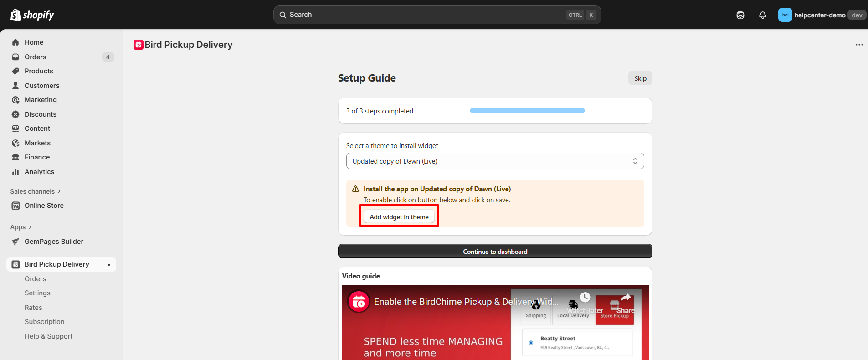Screen dimensions: 868x360
Task: Open the three-dot more actions menu
Action: pos(859,45)
